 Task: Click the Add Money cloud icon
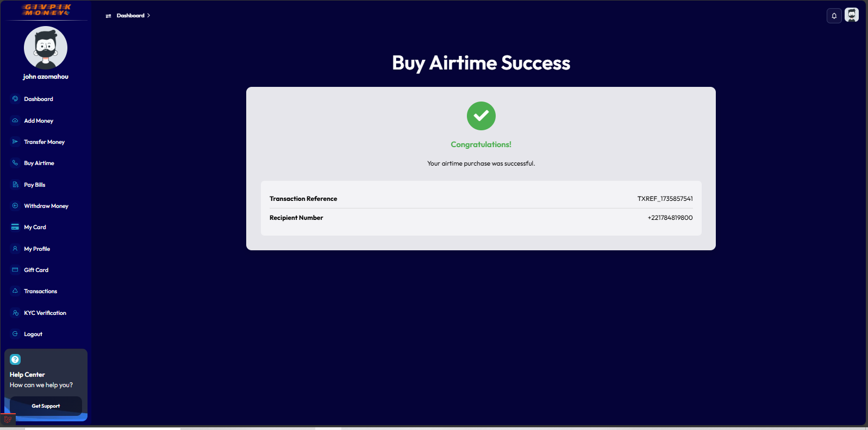pos(15,121)
